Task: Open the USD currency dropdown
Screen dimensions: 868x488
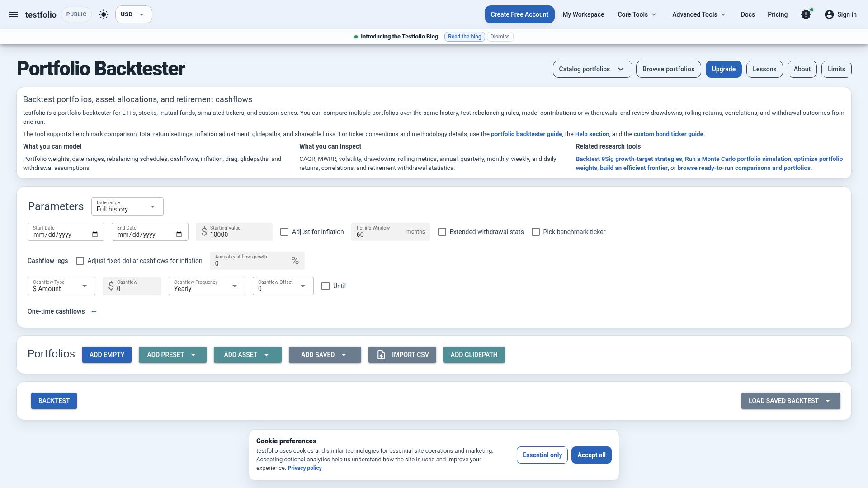Action: tap(134, 14)
